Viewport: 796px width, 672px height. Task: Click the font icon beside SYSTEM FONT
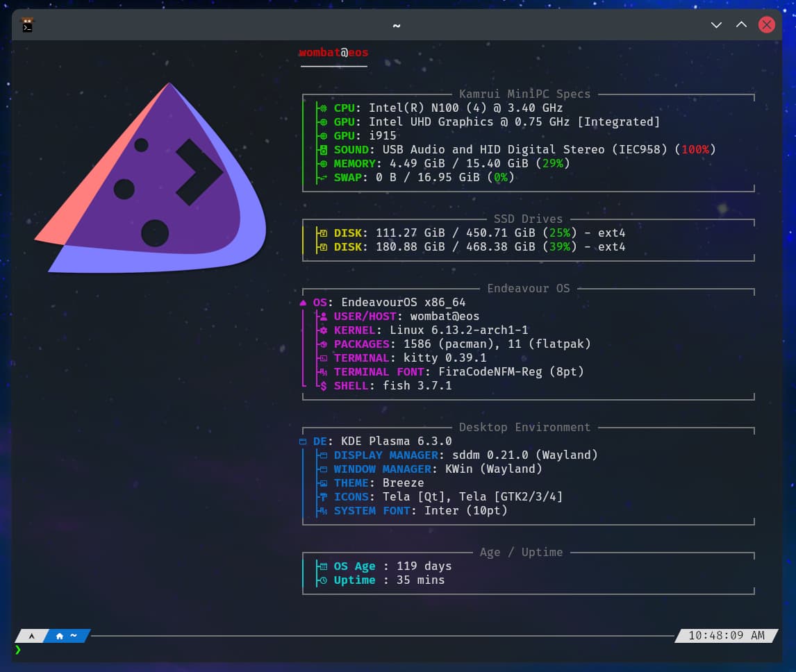point(324,511)
